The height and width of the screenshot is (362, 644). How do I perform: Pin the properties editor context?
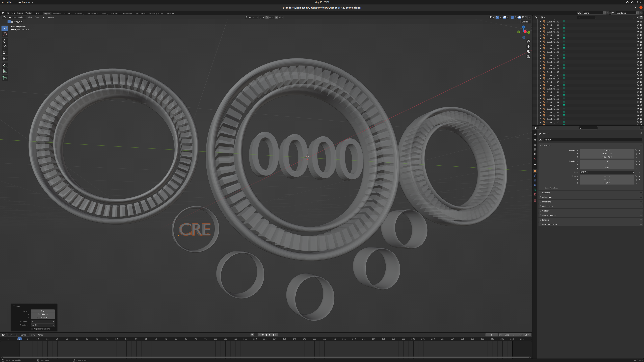point(641,133)
